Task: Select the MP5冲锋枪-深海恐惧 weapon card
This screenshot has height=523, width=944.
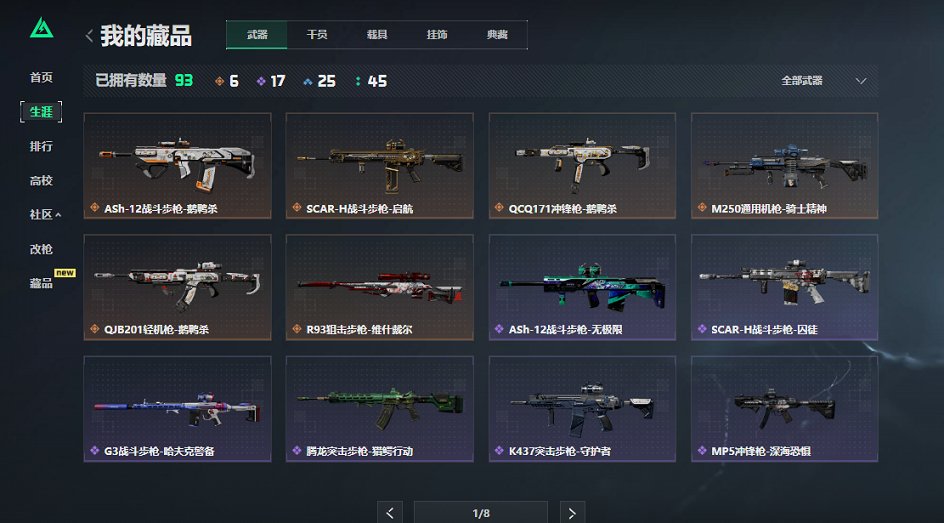Action: pos(784,409)
